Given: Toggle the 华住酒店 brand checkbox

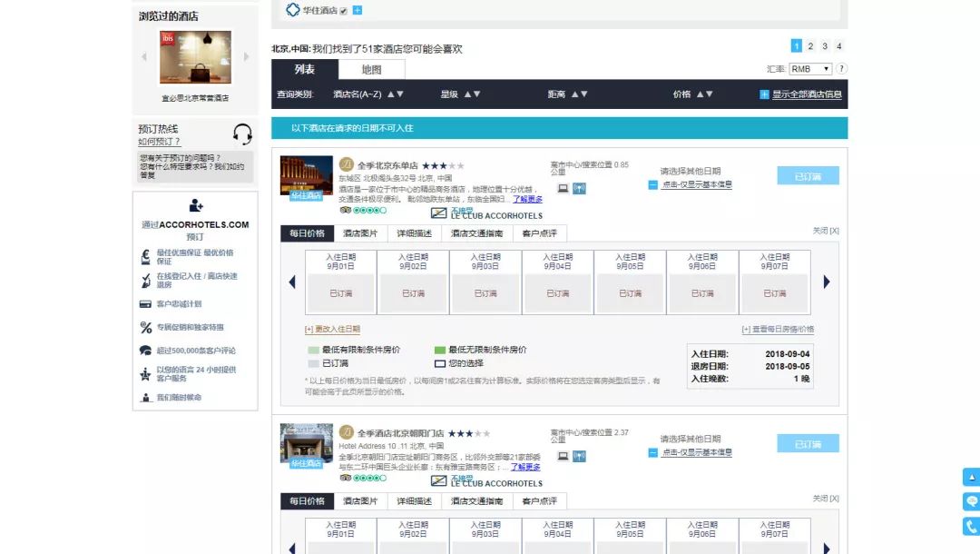Looking at the screenshot, I should (343, 11).
